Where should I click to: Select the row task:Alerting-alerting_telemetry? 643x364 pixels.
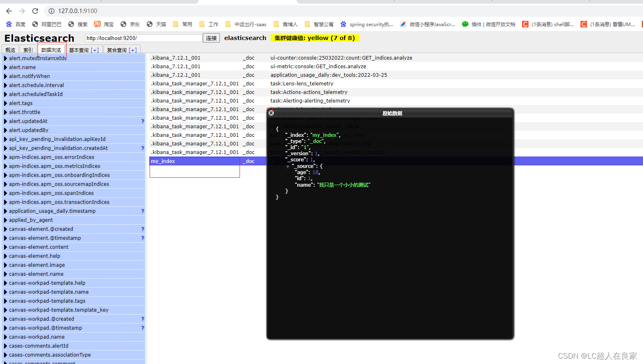pyautogui.click(x=396, y=101)
